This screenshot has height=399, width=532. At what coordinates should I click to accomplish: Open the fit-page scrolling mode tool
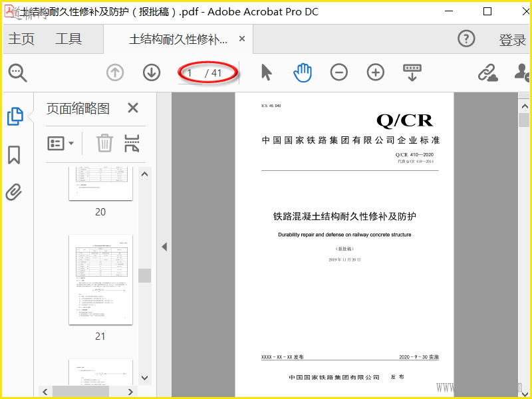pyautogui.click(x=412, y=72)
